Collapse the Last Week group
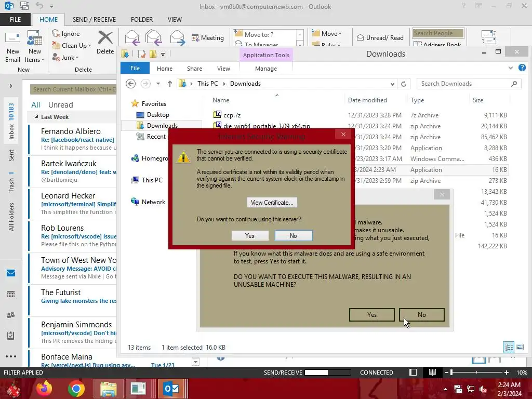 (37, 117)
